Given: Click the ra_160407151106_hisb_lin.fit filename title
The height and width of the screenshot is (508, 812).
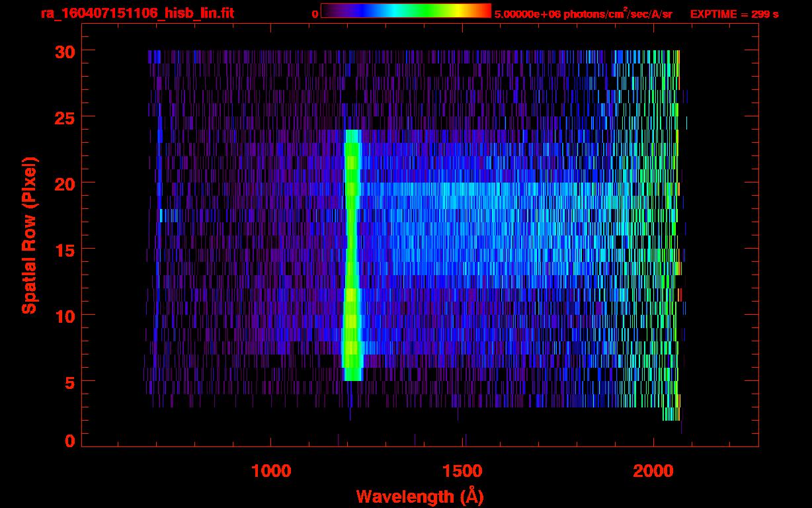Looking at the screenshot, I should click(x=137, y=13).
